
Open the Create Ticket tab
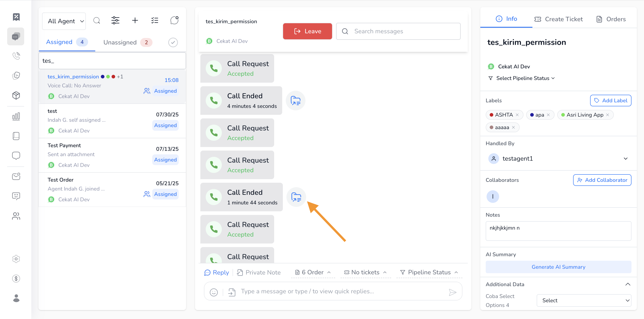pyautogui.click(x=559, y=19)
